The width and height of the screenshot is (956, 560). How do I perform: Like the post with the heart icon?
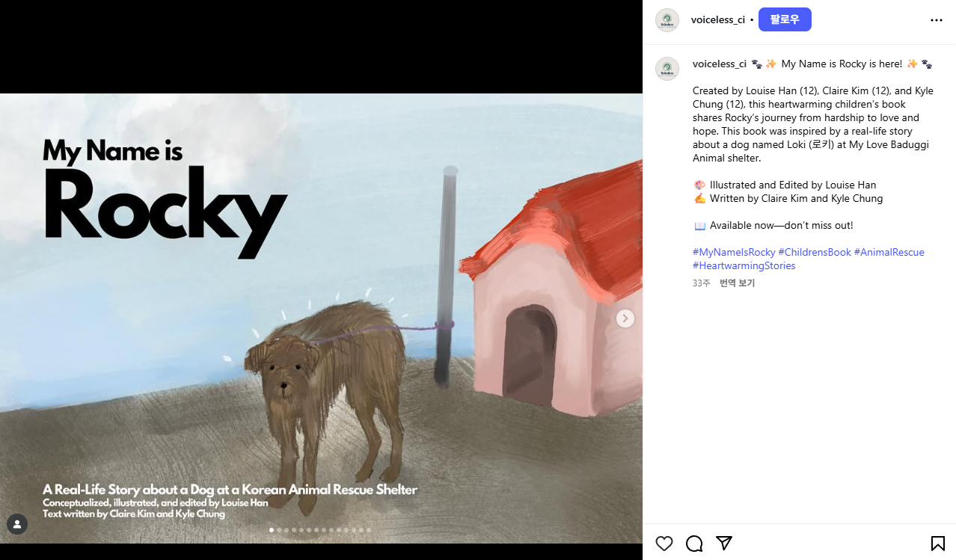point(664,544)
